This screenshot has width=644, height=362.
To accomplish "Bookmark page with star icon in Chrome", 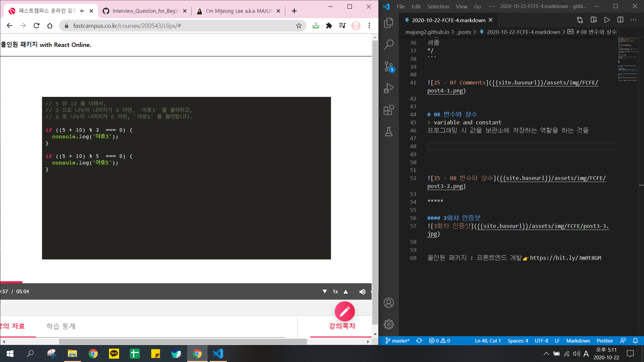I will click(x=299, y=26).
